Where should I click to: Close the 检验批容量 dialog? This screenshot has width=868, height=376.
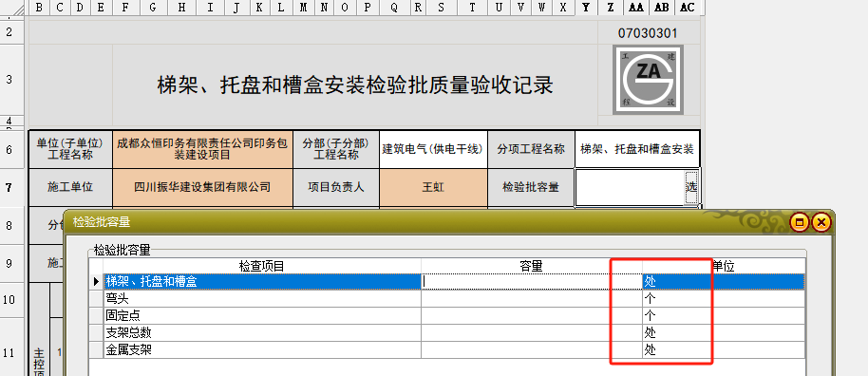[x=821, y=222]
